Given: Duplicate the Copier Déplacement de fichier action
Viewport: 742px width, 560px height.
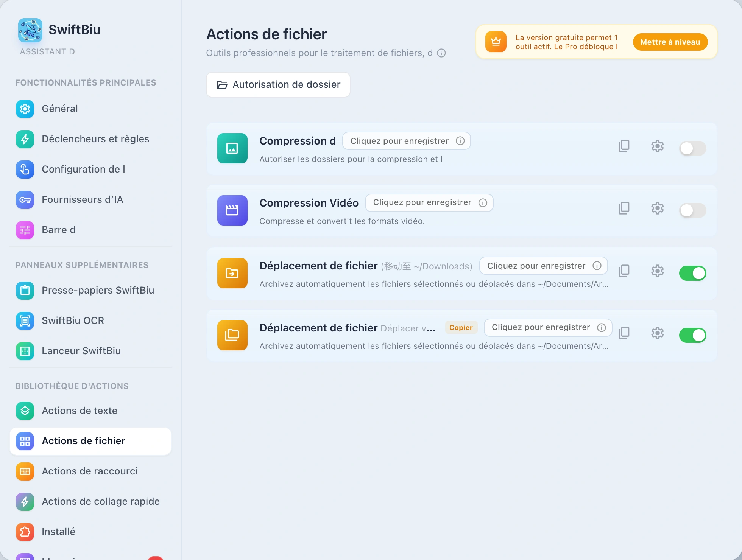Looking at the screenshot, I should (624, 333).
